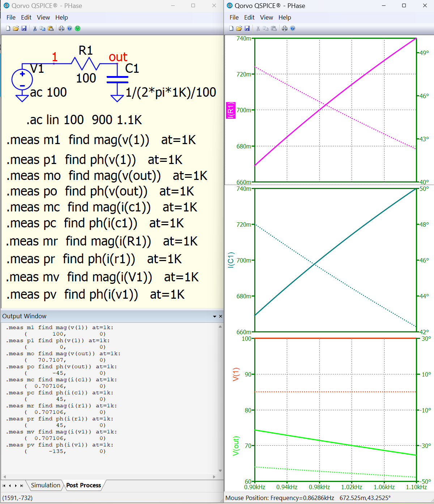The height and width of the screenshot is (504, 434).
Task: Jump to the first output tab
Action: pyautogui.click(x=4, y=486)
